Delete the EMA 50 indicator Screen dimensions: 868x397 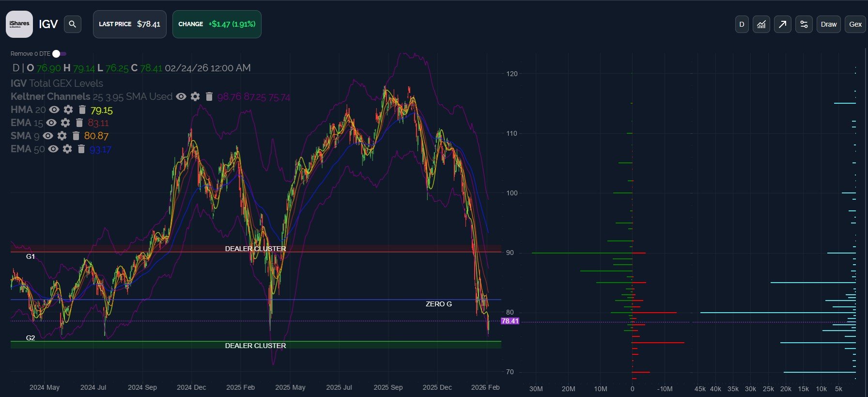click(x=81, y=149)
